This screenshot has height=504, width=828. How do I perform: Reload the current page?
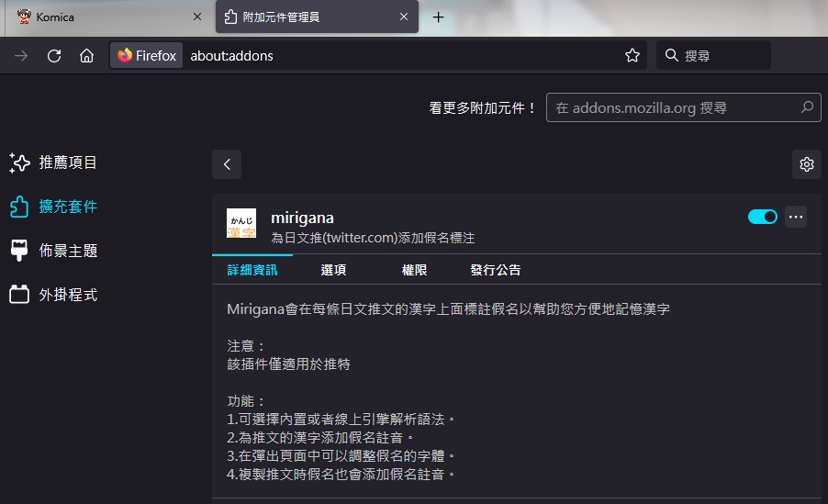click(x=54, y=55)
